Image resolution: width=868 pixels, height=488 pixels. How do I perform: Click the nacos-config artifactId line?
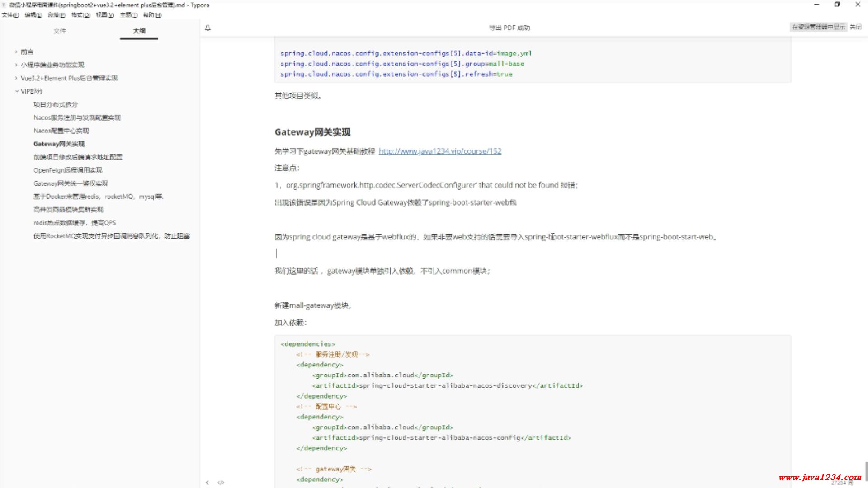441,438
